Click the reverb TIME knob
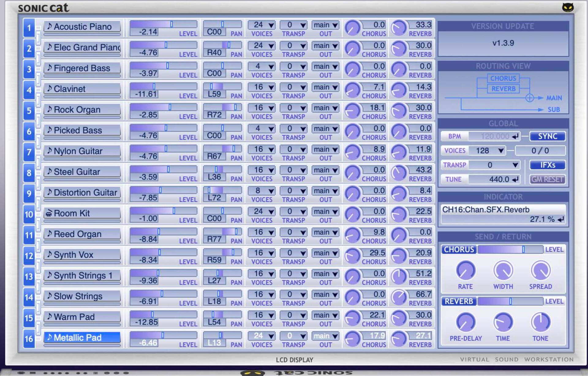Viewport: 588px width, 376px height. click(x=503, y=322)
